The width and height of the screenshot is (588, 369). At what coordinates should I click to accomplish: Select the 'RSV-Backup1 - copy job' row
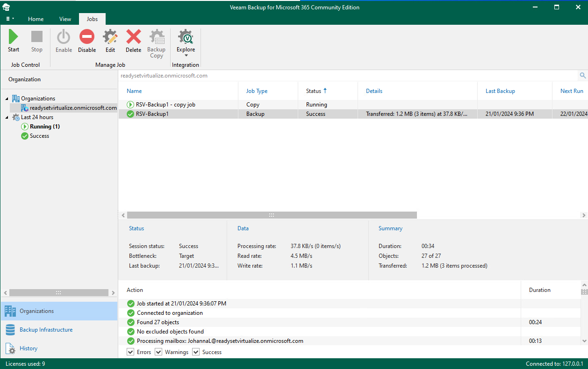[x=353, y=105]
